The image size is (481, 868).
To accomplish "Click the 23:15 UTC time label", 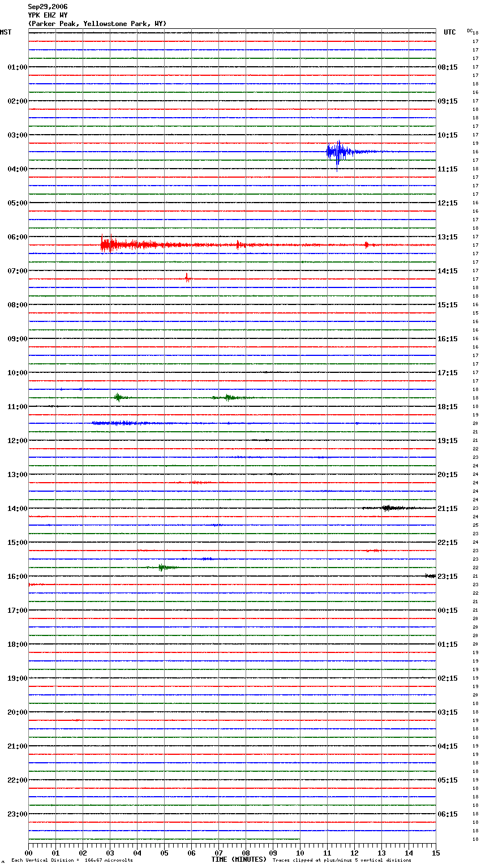I will tap(448, 577).
